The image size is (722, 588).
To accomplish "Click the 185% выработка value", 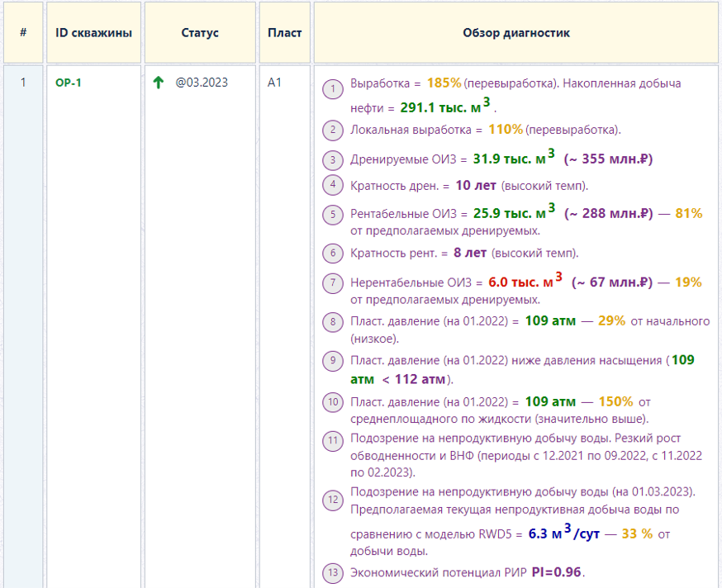I will coord(444,83).
